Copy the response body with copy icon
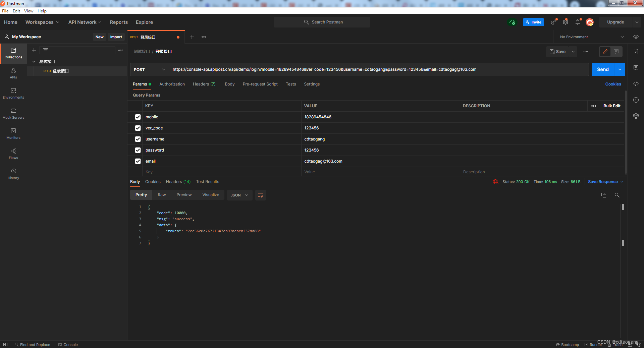644x348 pixels. pos(604,195)
